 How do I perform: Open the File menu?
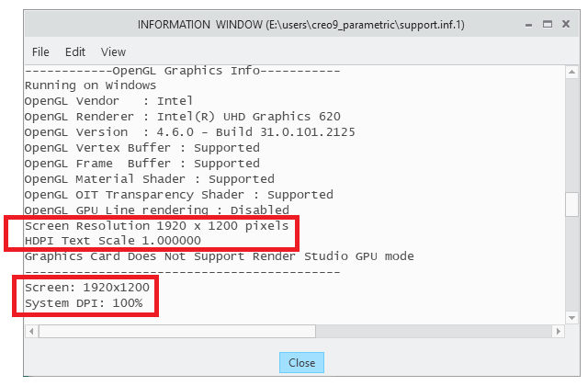point(40,52)
